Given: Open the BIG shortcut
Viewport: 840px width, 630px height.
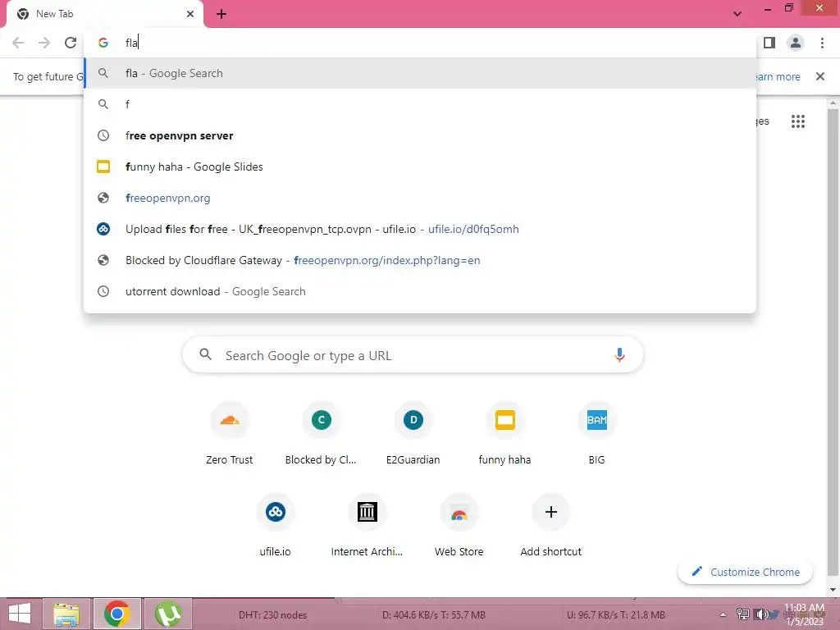Looking at the screenshot, I should (597, 435).
